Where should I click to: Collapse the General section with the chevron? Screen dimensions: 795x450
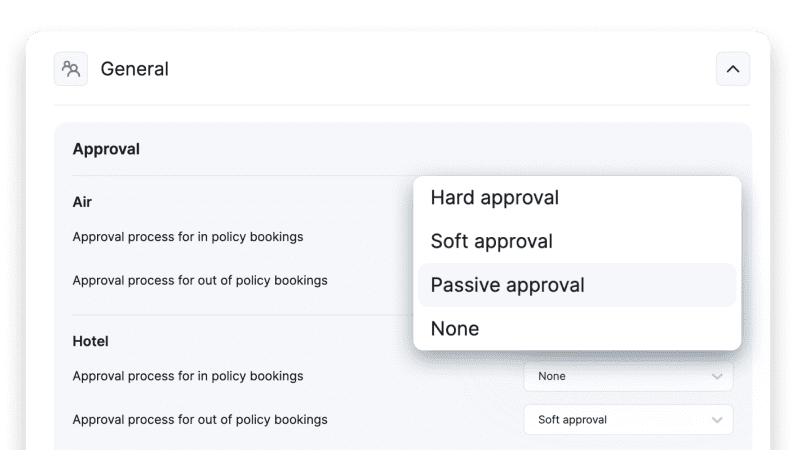(732, 69)
